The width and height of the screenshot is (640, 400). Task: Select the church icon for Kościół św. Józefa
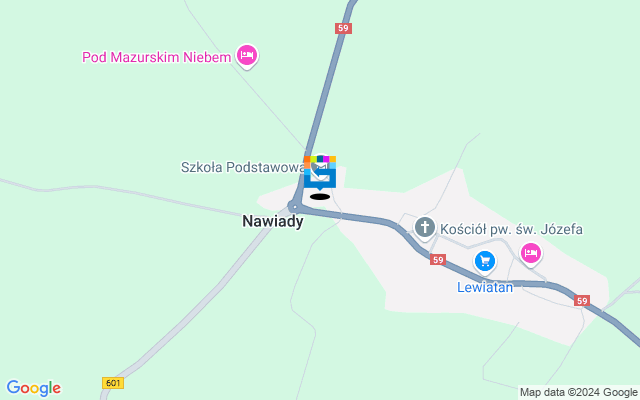(425, 228)
